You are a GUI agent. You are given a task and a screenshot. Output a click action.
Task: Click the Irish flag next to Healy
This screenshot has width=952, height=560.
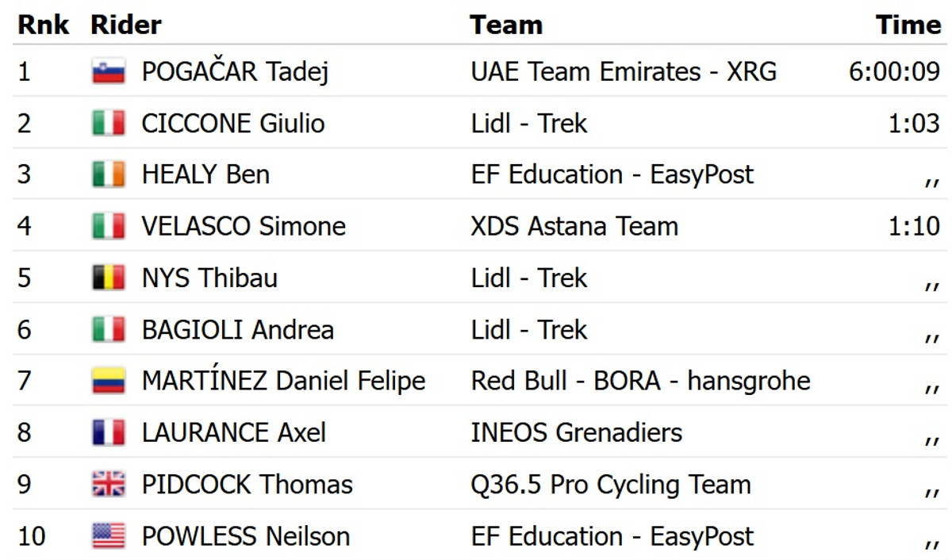click(x=108, y=175)
